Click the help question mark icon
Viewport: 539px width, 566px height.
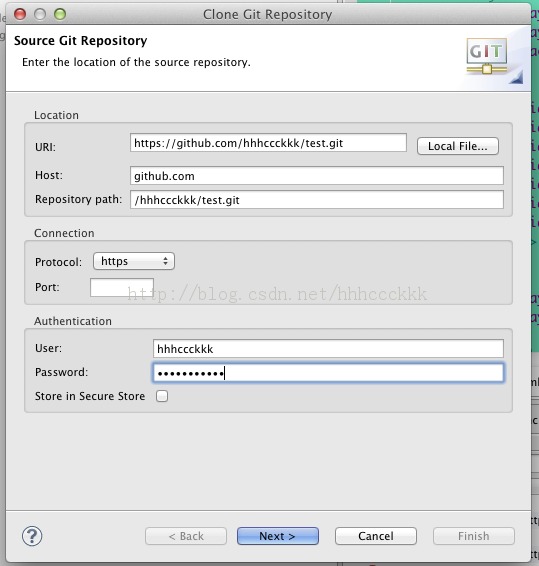[x=32, y=536]
